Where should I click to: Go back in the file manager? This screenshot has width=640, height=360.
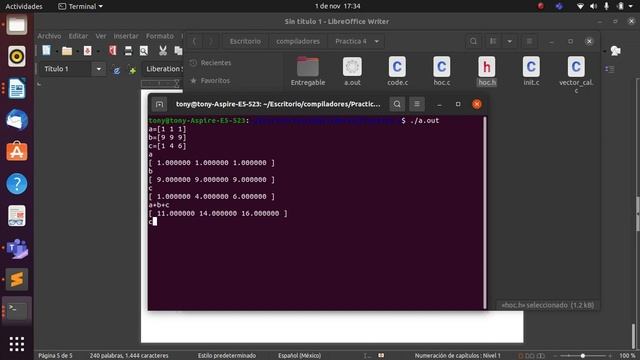click(194, 41)
